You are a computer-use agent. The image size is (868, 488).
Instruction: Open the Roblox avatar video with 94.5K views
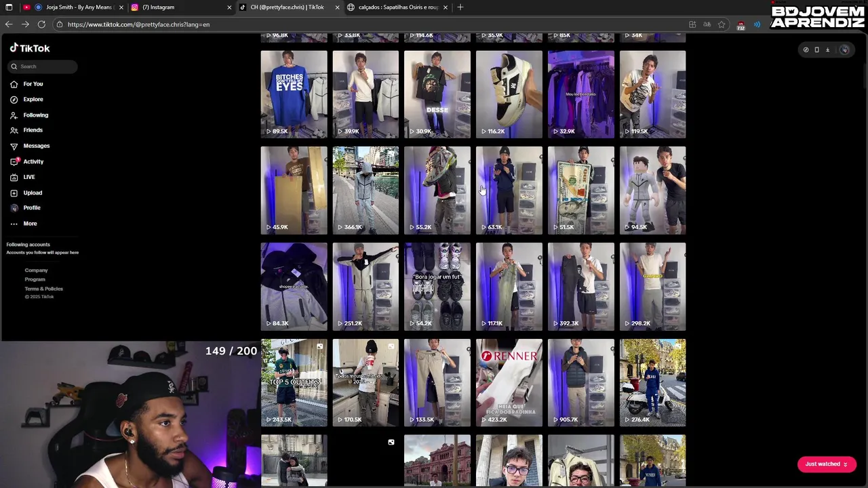point(653,190)
